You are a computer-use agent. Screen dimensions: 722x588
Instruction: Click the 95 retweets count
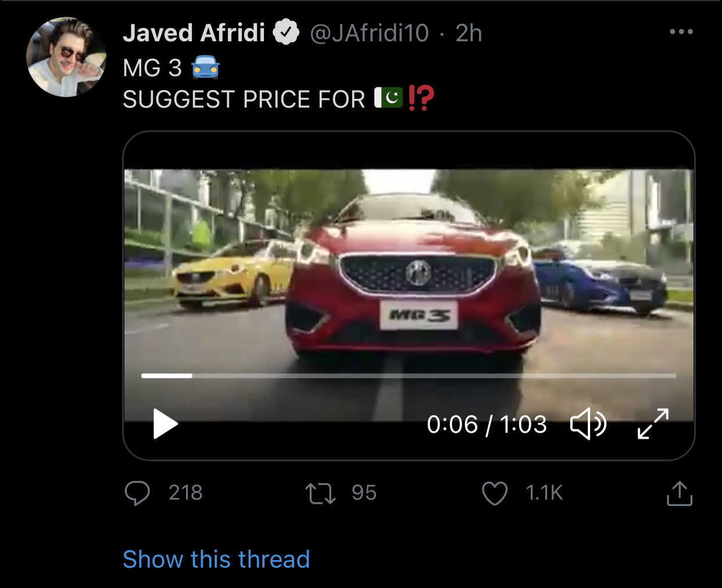click(x=364, y=493)
